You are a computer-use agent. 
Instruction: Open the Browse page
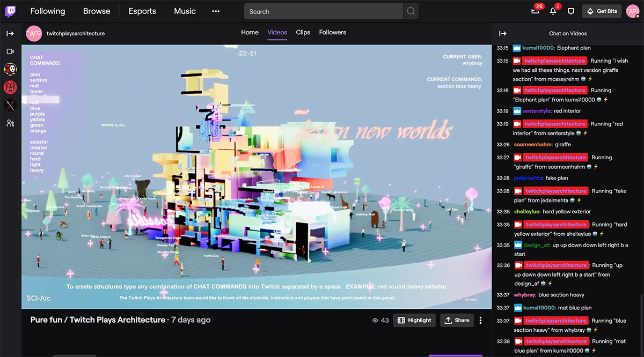point(97,11)
